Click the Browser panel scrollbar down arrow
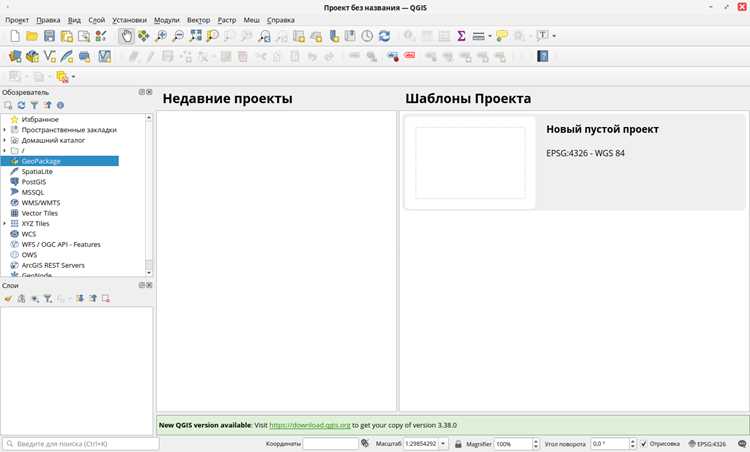This screenshot has height=452, width=750. click(149, 273)
